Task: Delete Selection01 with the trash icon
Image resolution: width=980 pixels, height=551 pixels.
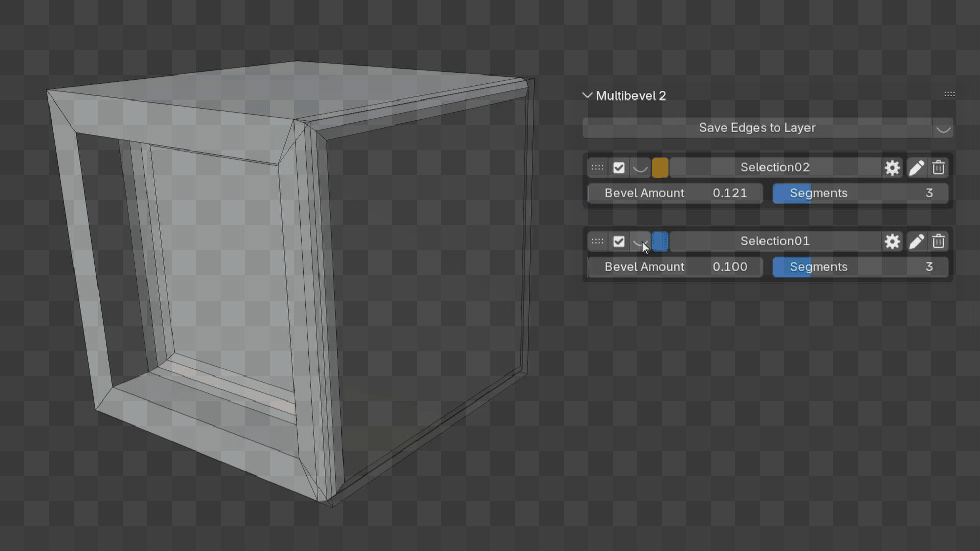Action: coord(938,241)
